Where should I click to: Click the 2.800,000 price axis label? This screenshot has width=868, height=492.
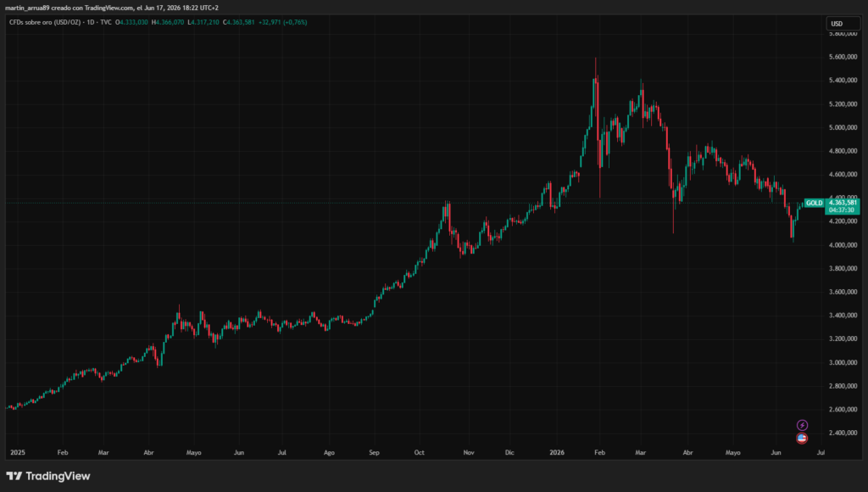(843, 386)
